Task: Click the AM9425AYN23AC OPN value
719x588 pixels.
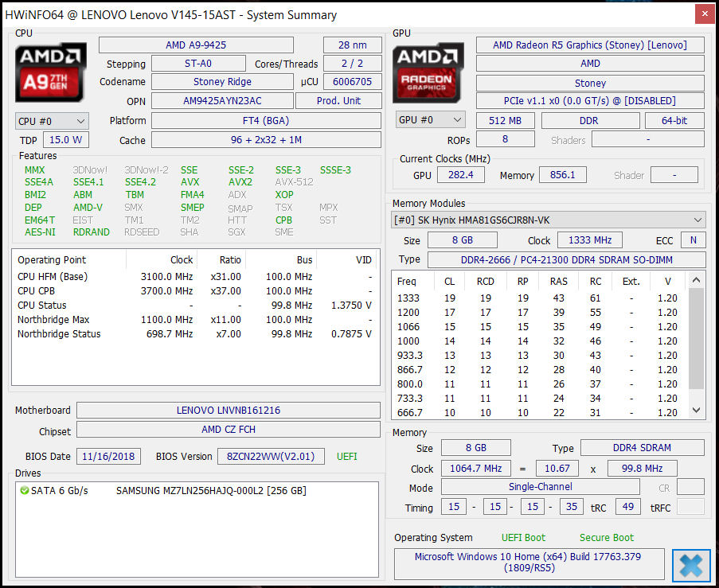Action: tap(222, 101)
